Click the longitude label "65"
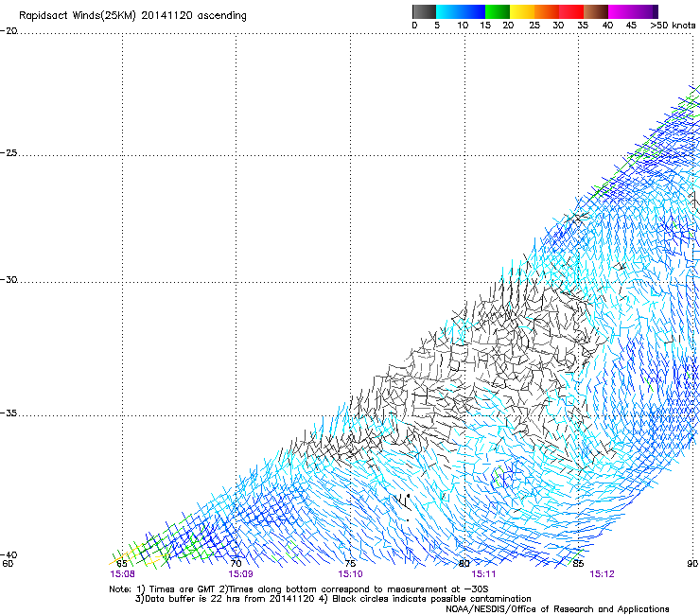 (122, 564)
